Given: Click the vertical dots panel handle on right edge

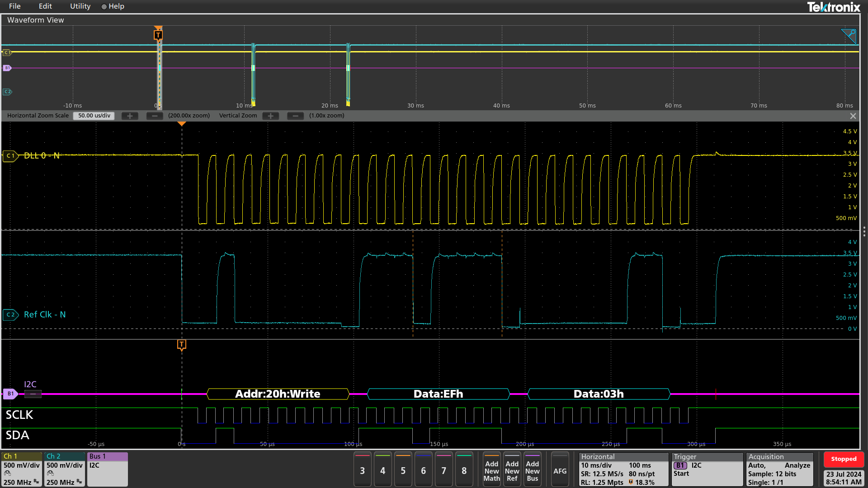Looking at the screenshot, I should pyautogui.click(x=864, y=232).
